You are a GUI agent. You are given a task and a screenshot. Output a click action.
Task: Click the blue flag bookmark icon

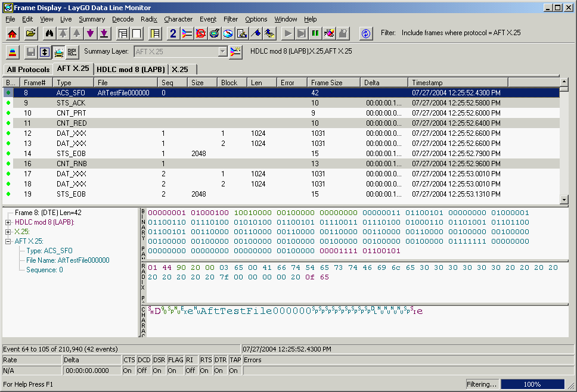[x=256, y=33]
